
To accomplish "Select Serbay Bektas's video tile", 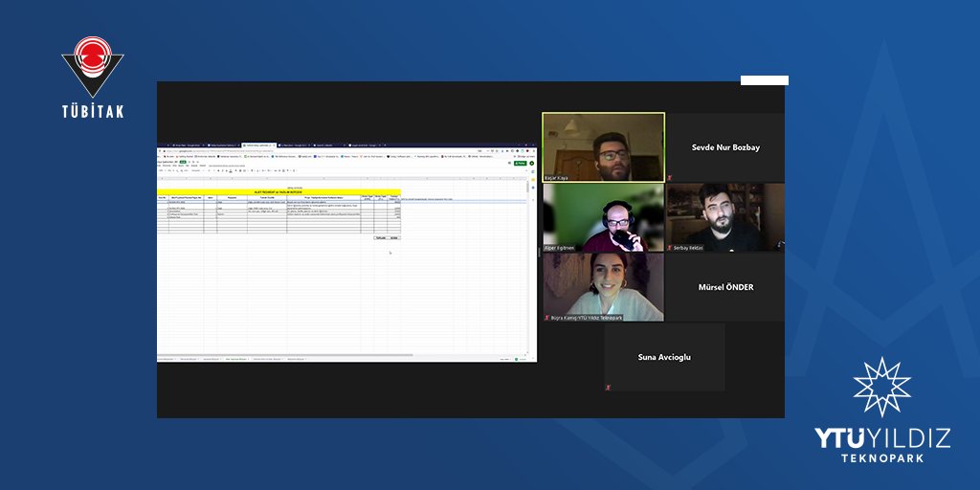I will pos(725,217).
